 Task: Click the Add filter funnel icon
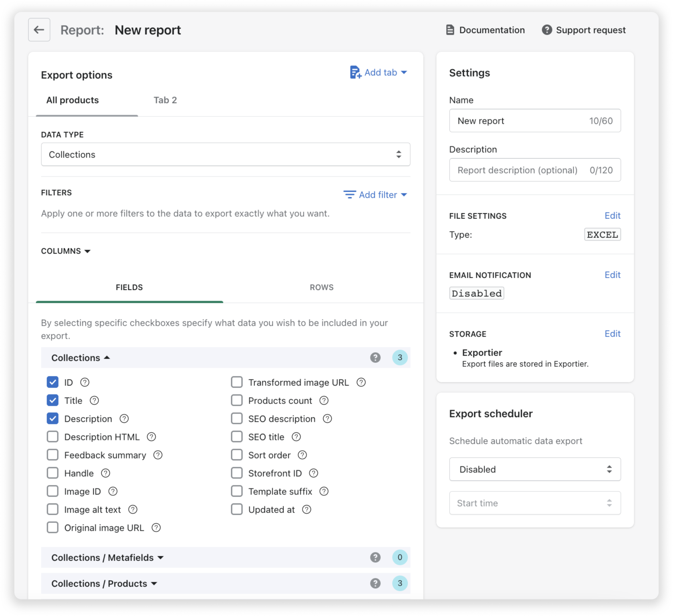pyautogui.click(x=349, y=195)
